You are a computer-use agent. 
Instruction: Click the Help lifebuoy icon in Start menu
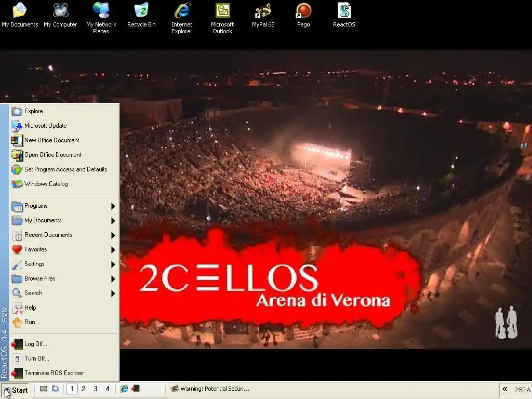point(17,308)
